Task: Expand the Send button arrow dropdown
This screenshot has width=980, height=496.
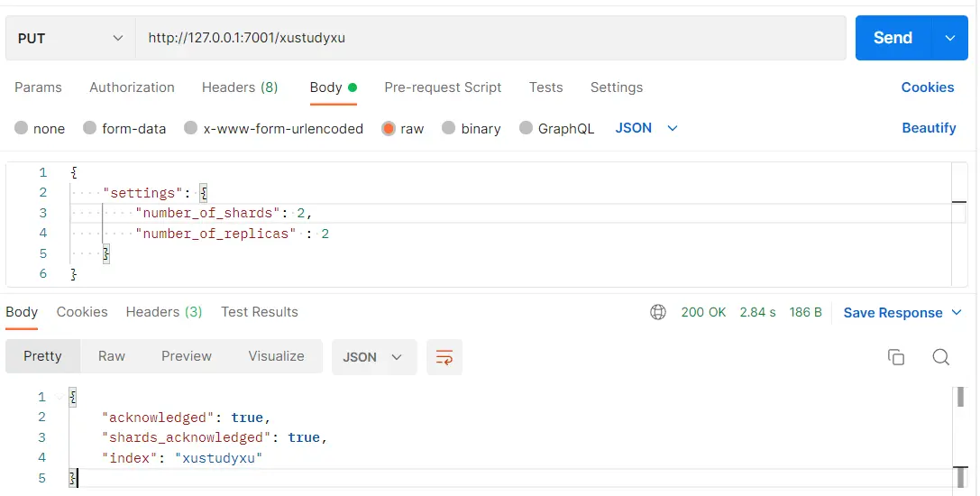Action: (949, 38)
